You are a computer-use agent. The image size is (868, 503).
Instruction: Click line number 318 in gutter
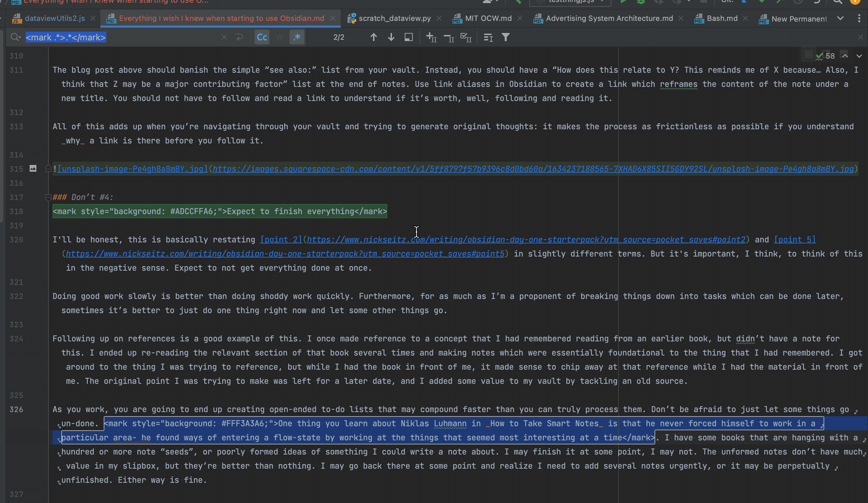point(16,211)
